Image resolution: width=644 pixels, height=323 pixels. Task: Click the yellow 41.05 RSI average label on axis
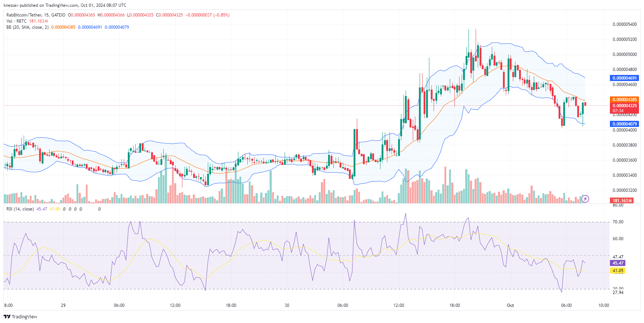pyautogui.click(x=618, y=271)
